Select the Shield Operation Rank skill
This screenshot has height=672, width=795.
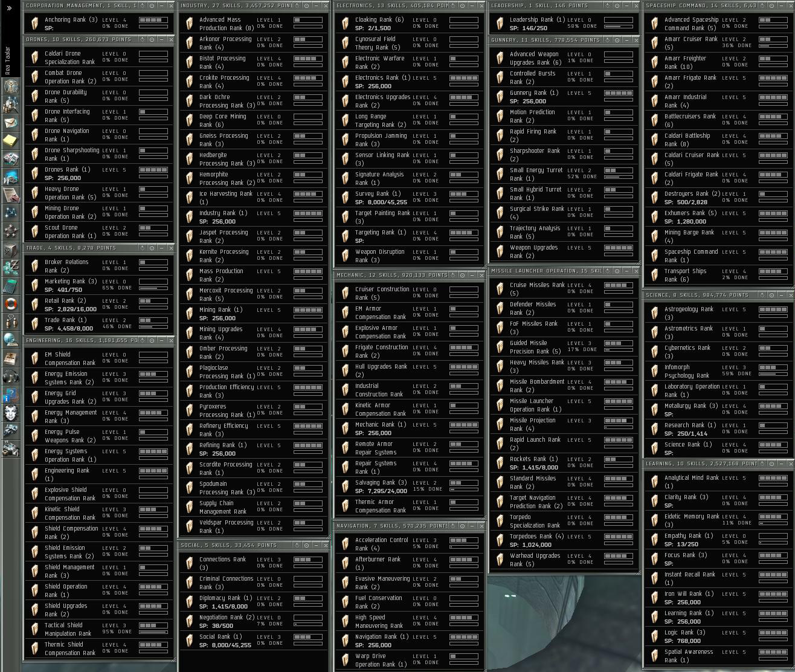[100, 590]
